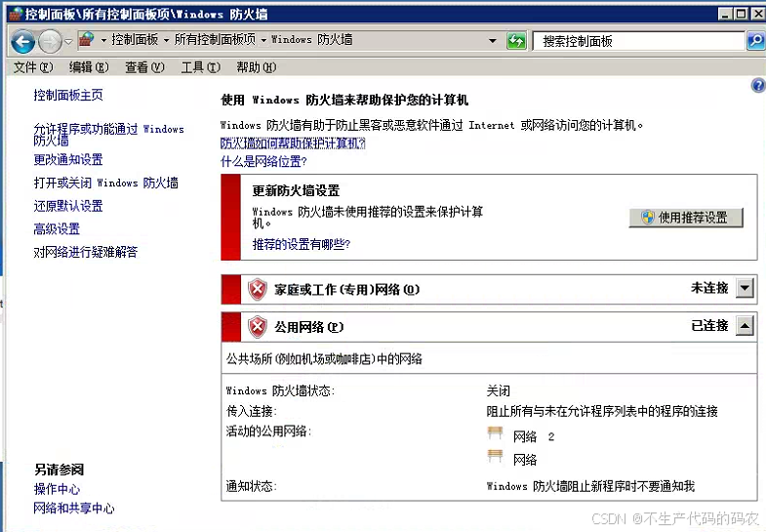Click the magnifier search icon
The image size is (766, 532).
click(755, 41)
